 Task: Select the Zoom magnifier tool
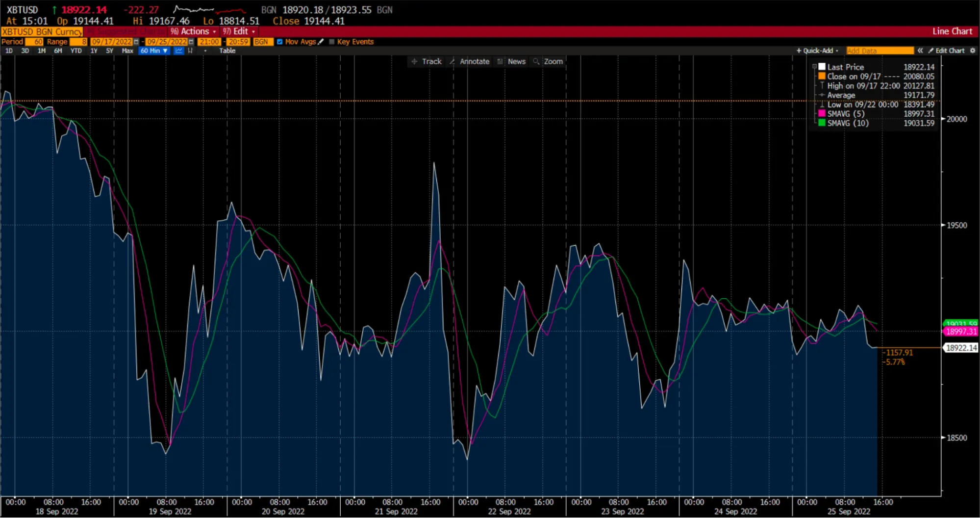click(537, 61)
